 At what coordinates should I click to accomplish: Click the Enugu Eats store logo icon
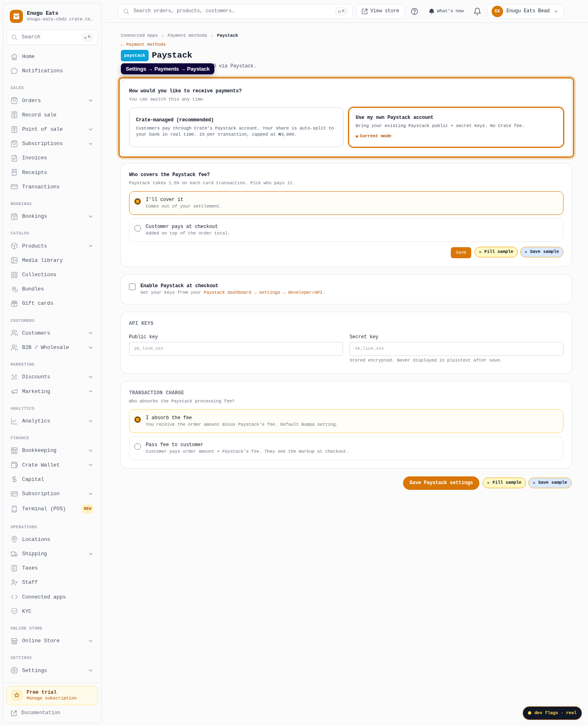pos(16,16)
